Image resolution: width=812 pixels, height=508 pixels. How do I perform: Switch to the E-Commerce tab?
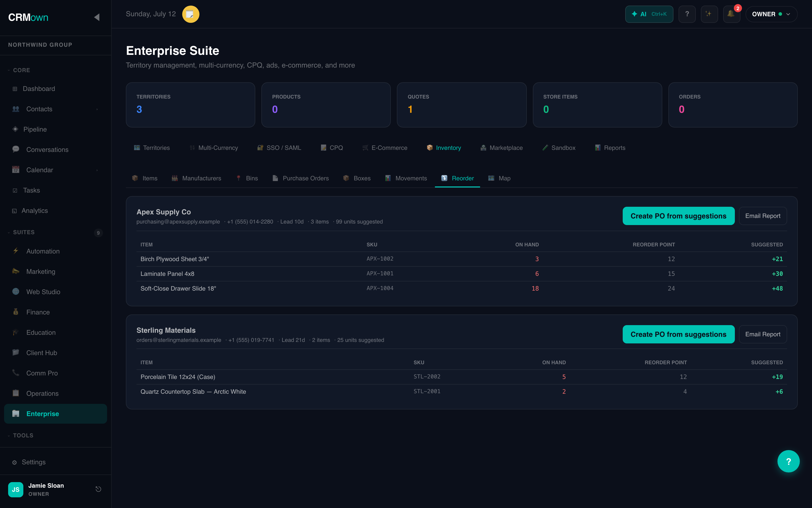[x=385, y=148]
